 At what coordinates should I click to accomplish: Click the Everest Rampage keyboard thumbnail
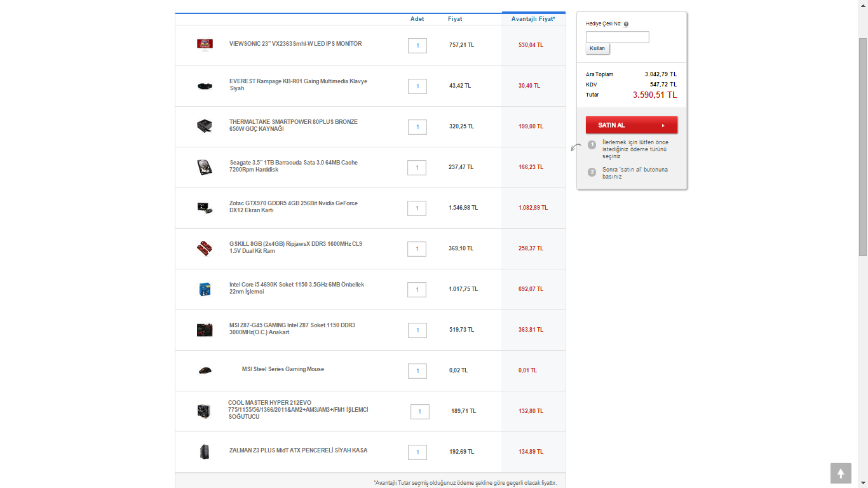pos(205,86)
